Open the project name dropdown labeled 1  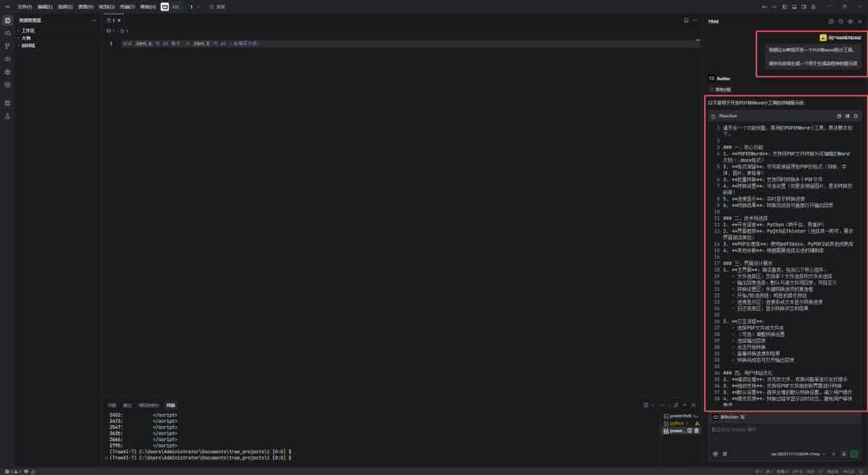[194, 6]
